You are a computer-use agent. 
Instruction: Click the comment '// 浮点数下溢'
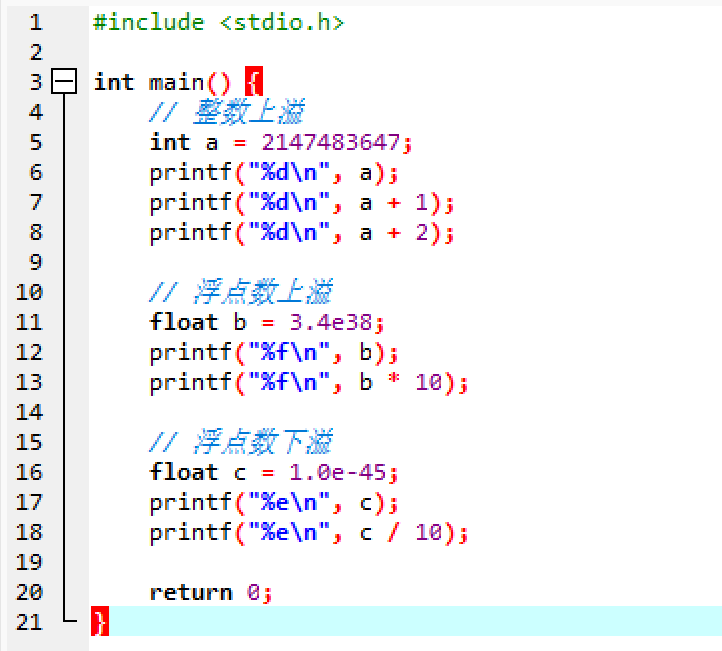240,442
